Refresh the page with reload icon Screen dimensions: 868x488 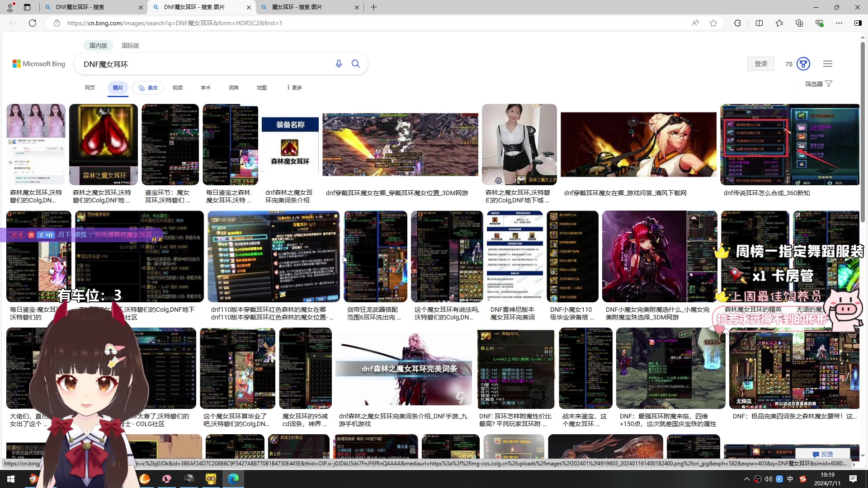tap(33, 23)
